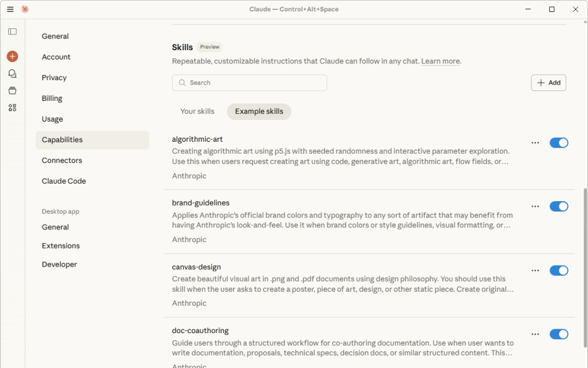Open the Chats bubble icon
Viewport: 588px width, 368px height.
[x=13, y=74]
